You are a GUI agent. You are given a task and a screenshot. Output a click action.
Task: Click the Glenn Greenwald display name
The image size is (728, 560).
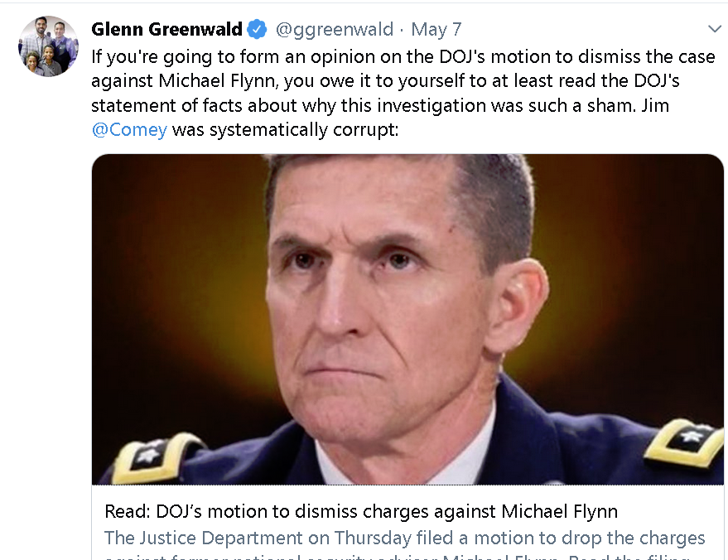click(x=166, y=29)
